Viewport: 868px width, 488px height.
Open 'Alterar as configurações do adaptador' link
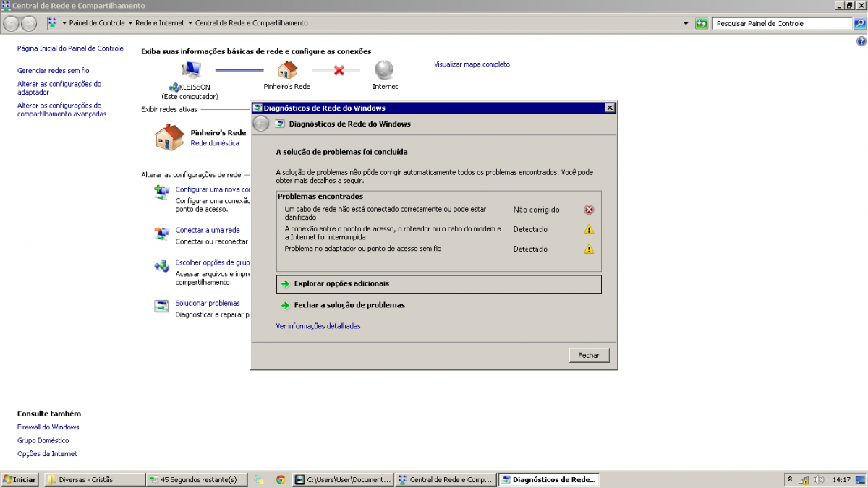click(59, 88)
